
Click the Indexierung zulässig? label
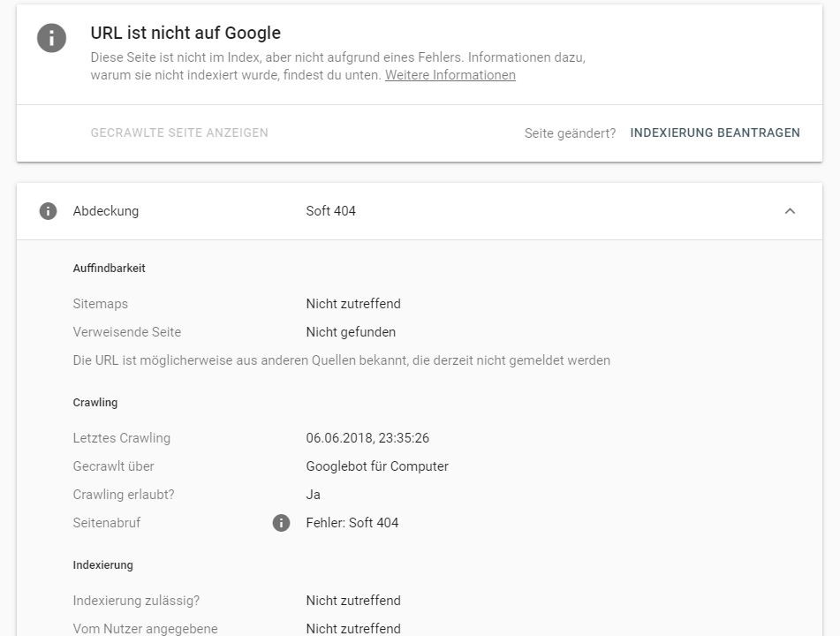(x=136, y=601)
